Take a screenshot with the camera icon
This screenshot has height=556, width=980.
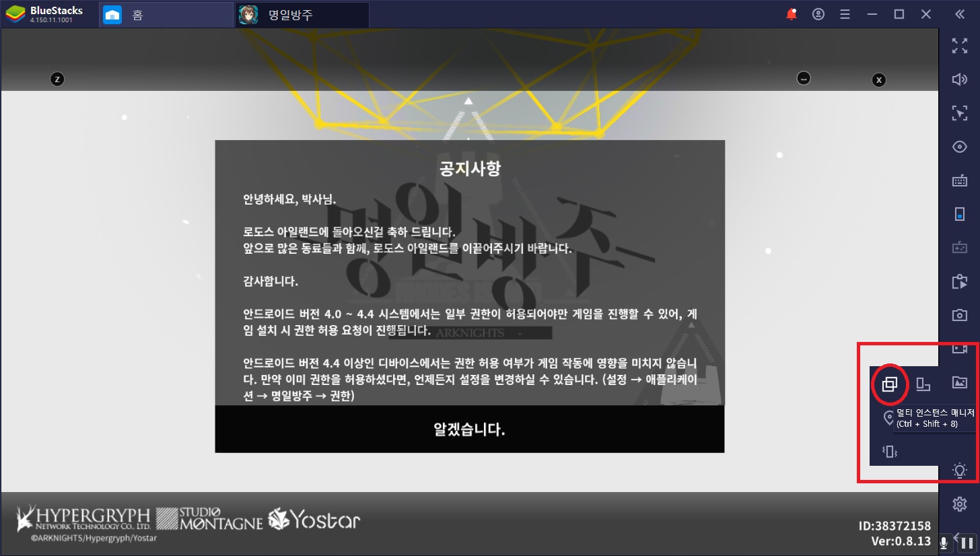tap(959, 315)
